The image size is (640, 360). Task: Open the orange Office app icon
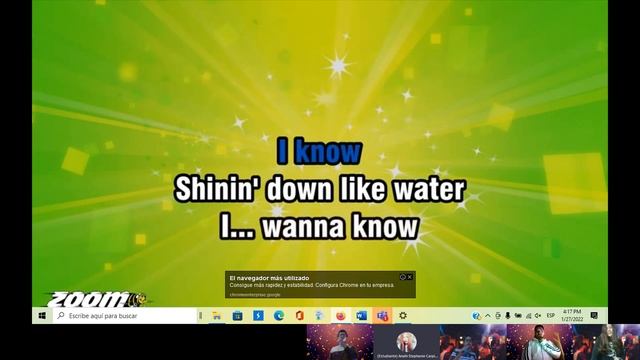click(300, 316)
